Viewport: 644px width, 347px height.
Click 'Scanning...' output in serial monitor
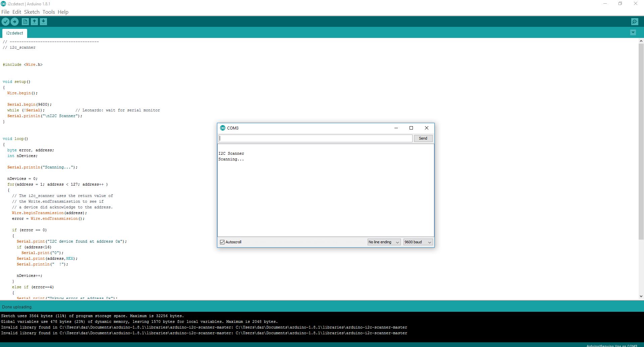click(x=231, y=159)
